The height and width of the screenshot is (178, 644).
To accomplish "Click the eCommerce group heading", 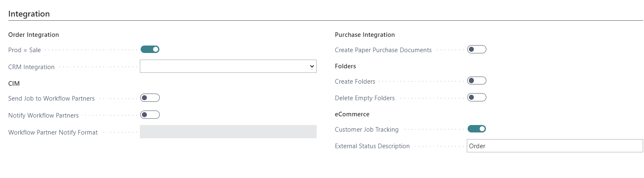I will pyautogui.click(x=352, y=114).
